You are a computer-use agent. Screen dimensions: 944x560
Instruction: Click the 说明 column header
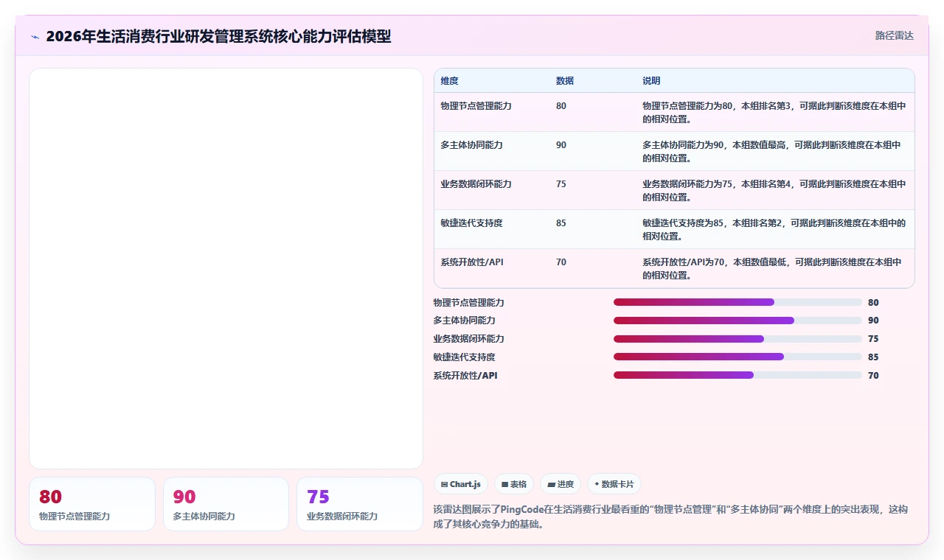coord(651,81)
